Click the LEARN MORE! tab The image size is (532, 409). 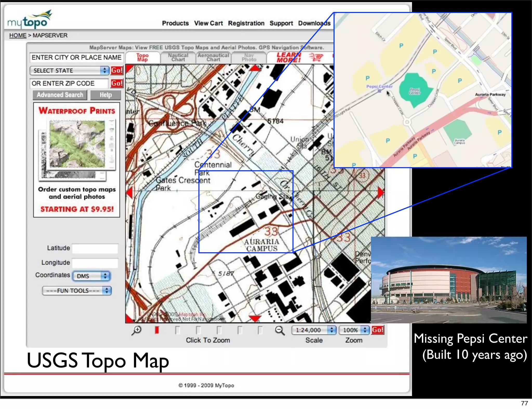289,57
